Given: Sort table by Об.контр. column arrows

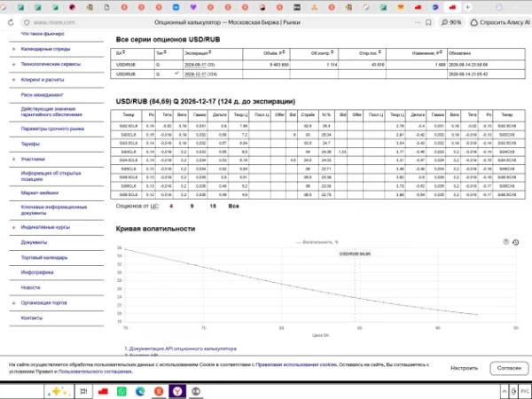Looking at the screenshot, I should [332, 52].
